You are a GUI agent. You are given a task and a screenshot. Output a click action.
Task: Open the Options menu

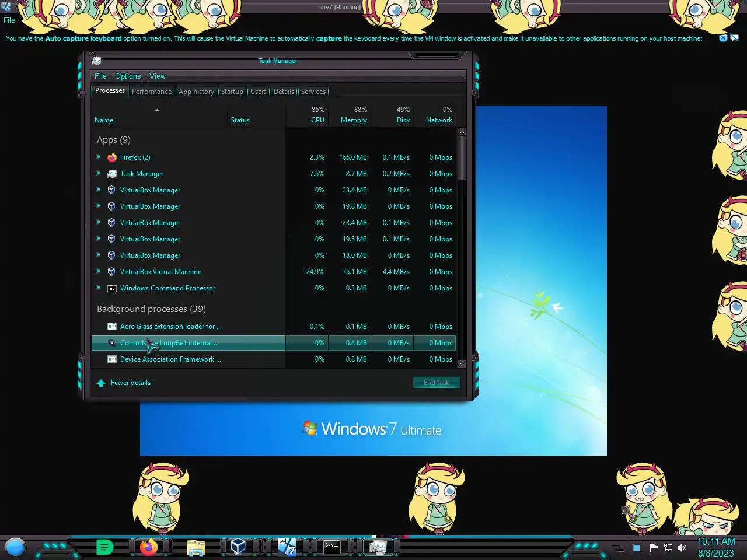click(128, 76)
